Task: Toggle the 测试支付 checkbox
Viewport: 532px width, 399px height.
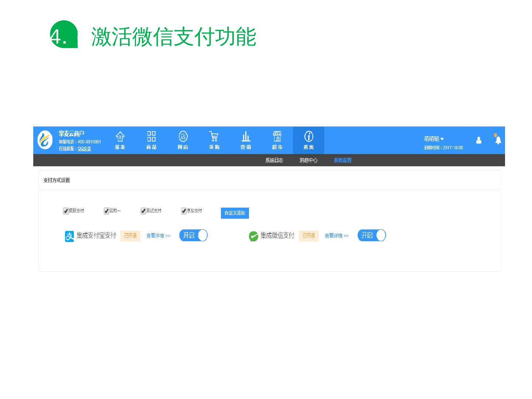Action: [143, 211]
